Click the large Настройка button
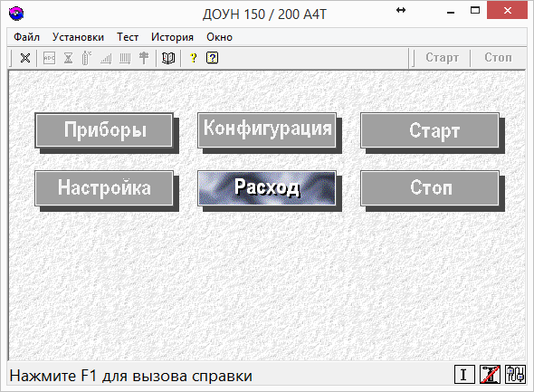This screenshot has height=392, width=534. coord(104,188)
